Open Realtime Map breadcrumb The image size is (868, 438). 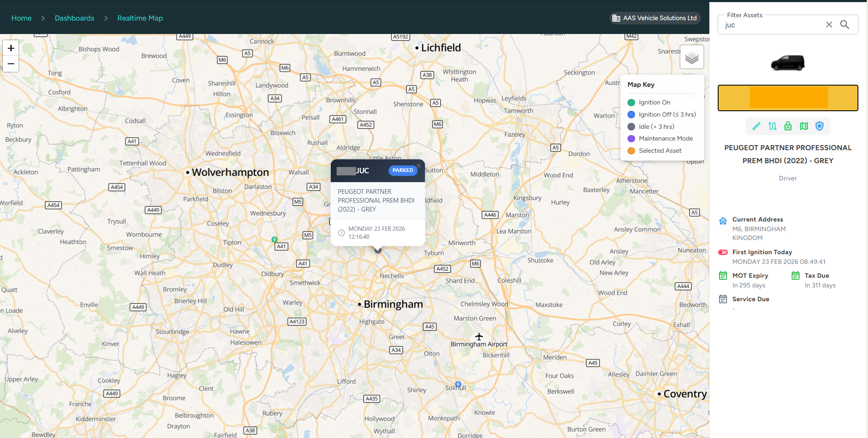140,18
